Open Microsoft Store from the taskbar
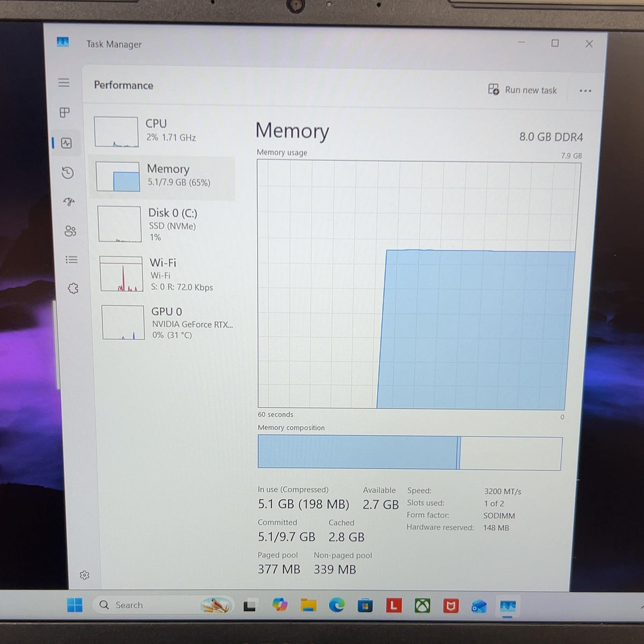 click(x=365, y=606)
